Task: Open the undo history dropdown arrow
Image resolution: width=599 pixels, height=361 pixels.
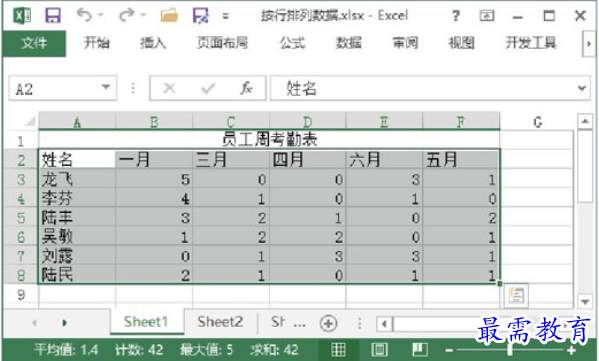Action: click(x=101, y=15)
